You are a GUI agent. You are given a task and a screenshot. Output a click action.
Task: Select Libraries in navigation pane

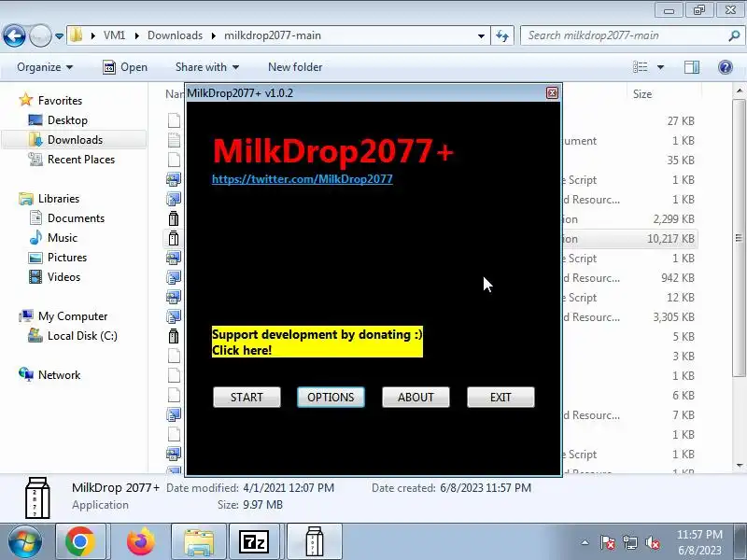click(x=59, y=199)
